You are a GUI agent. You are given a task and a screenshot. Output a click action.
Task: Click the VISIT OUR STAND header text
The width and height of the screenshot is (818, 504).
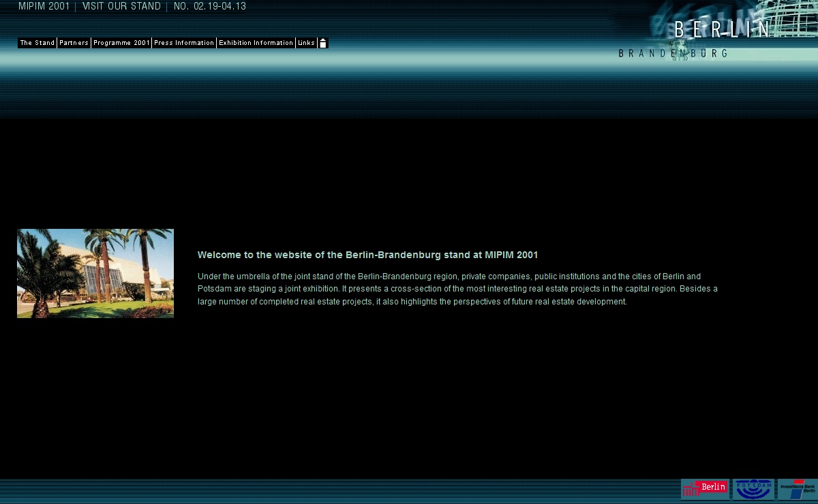pos(121,7)
